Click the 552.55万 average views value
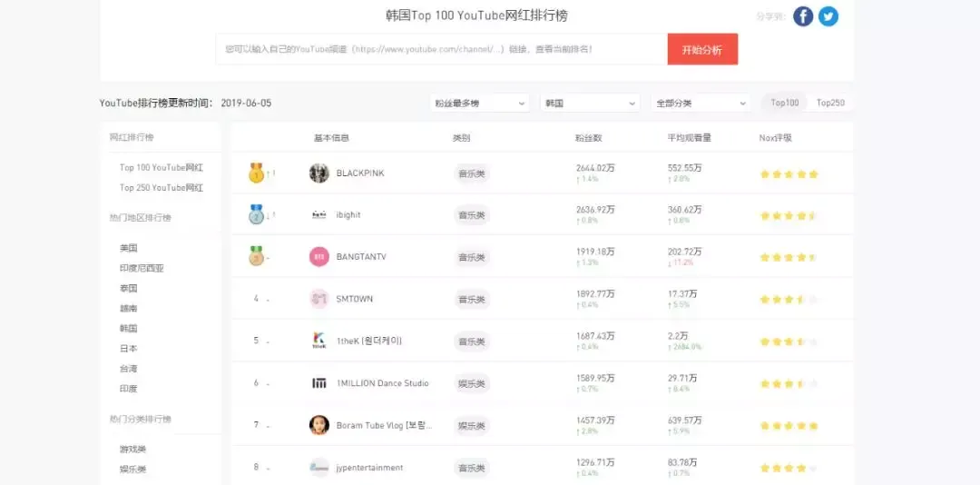Screen dimensions: 980x485 [684, 167]
